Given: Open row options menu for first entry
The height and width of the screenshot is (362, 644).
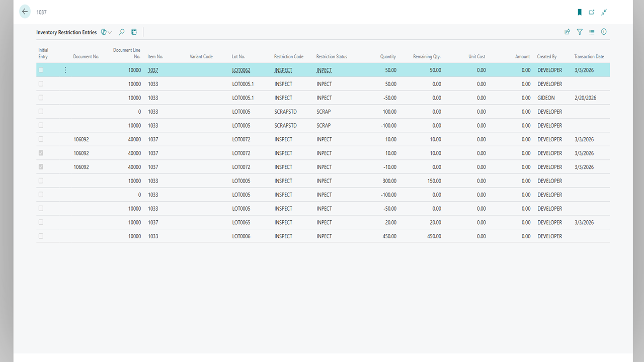Looking at the screenshot, I should pyautogui.click(x=65, y=70).
